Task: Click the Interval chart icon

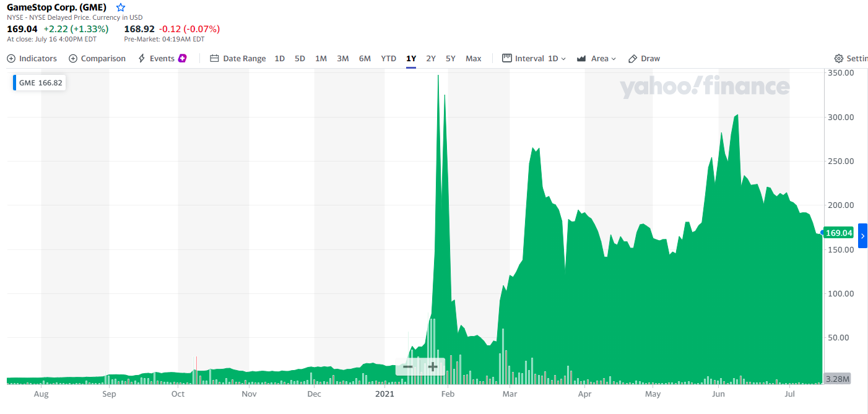Action: point(506,58)
